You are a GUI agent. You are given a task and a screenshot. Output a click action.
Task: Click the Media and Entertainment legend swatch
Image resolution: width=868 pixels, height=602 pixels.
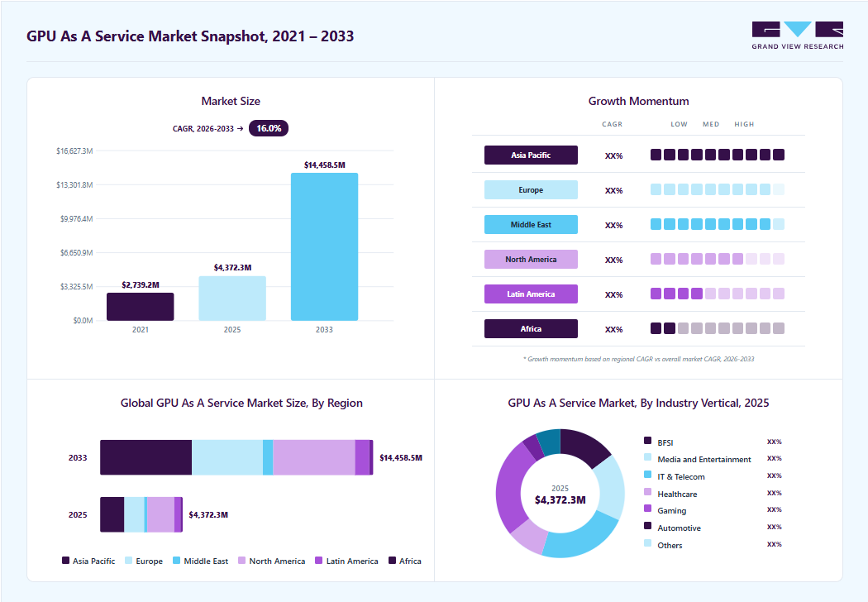[647, 457]
